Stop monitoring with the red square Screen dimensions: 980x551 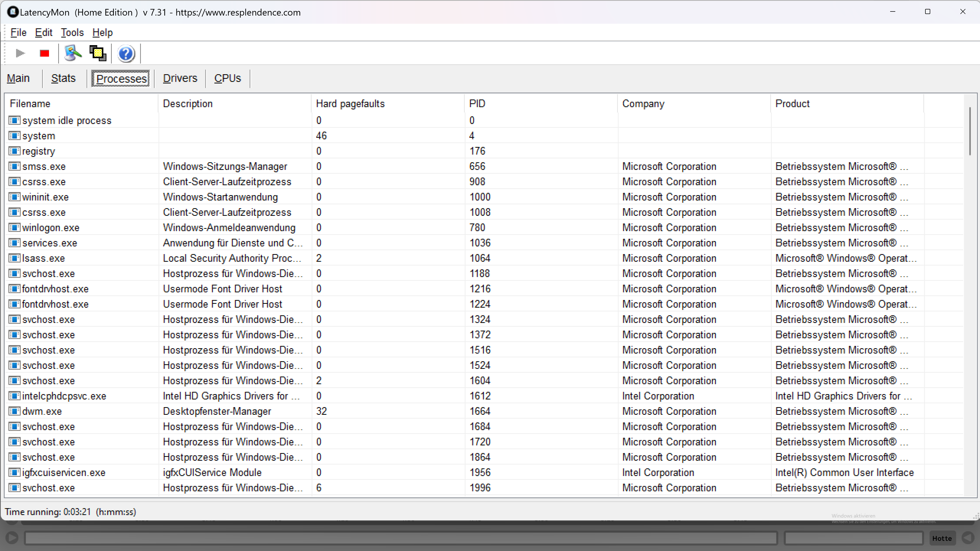click(44, 53)
